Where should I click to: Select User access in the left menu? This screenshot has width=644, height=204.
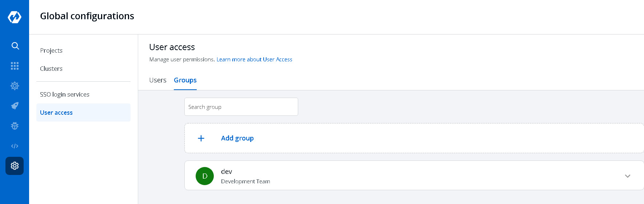[56, 113]
